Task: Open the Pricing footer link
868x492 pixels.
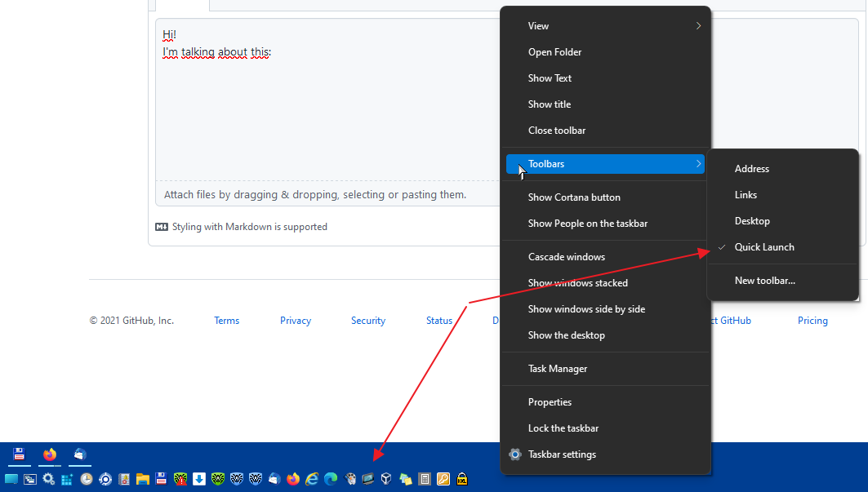Action: [x=812, y=321]
